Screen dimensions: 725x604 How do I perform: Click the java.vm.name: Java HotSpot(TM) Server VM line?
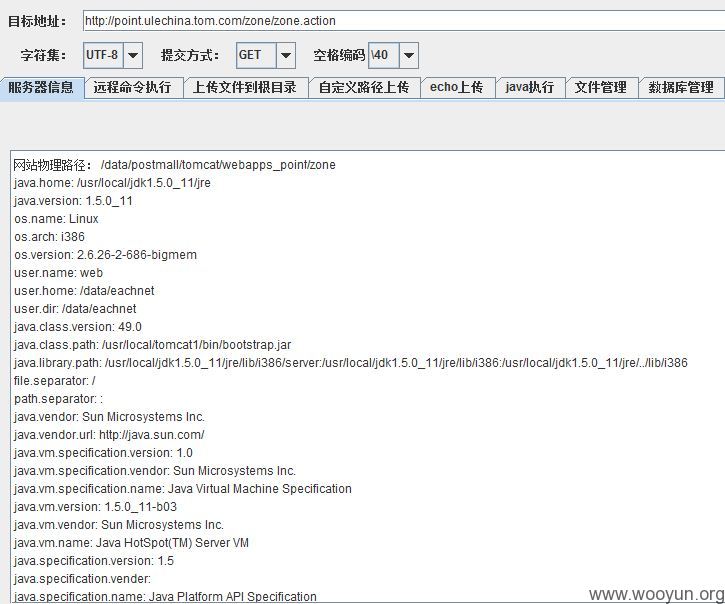[131, 543]
